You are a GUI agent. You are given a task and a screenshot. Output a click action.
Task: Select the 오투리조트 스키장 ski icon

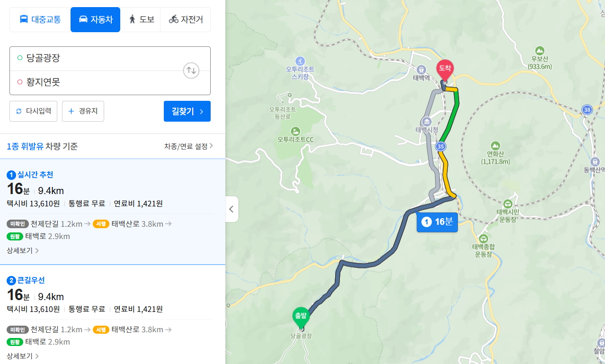click(300, 61)
